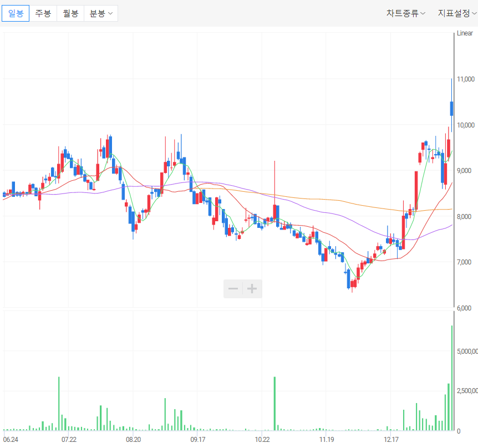Screen dimensions: 478x448
Task: Click the 08.20 date axis label
Action: (x=134, y=440)
